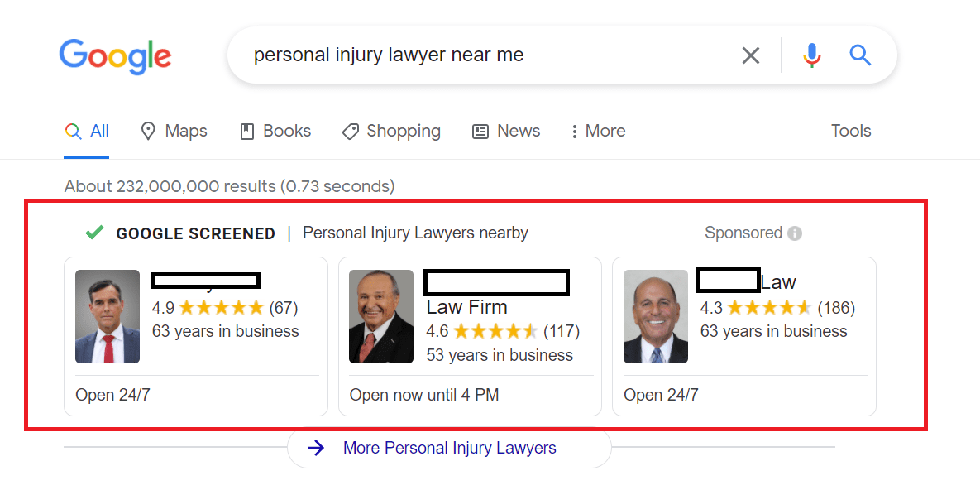Click the Sponsored info icon
The image size is (980, 490).
795,233
